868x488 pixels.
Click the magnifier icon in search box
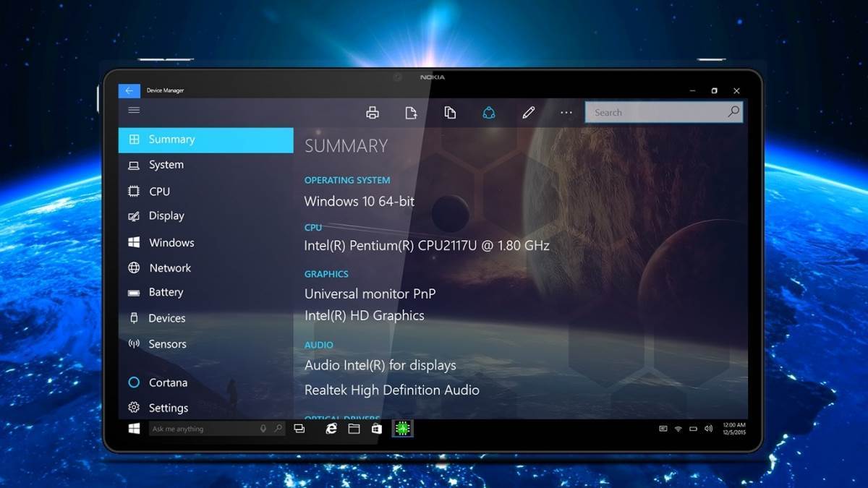tap(733, 112)
